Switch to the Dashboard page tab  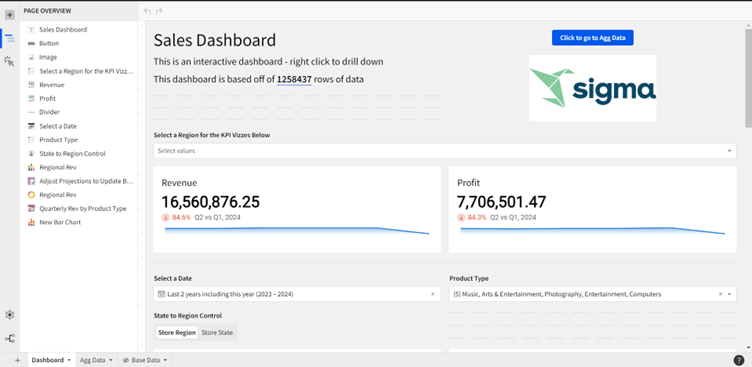click(47, 360)
